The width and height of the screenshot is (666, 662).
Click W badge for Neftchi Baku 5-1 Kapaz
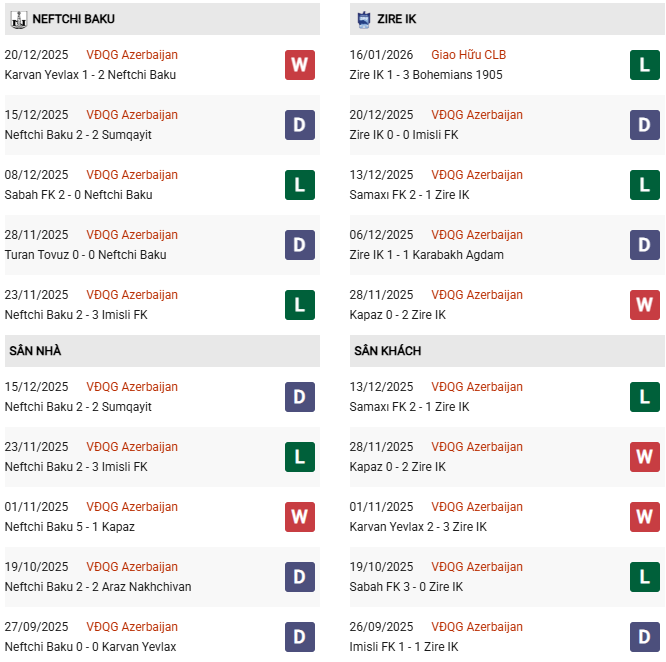(x=299, y=517)
